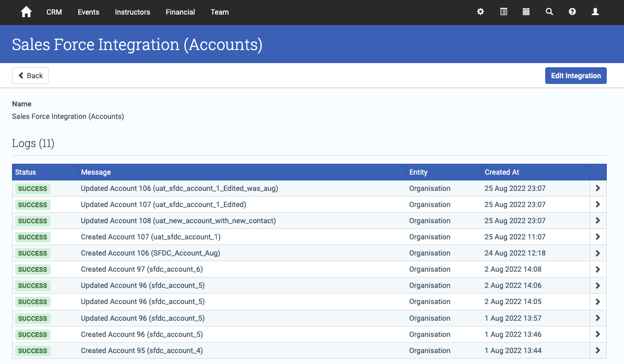
Task: Click date '2 Aug 2022 14:08'
Action: [x=513, y=269]
